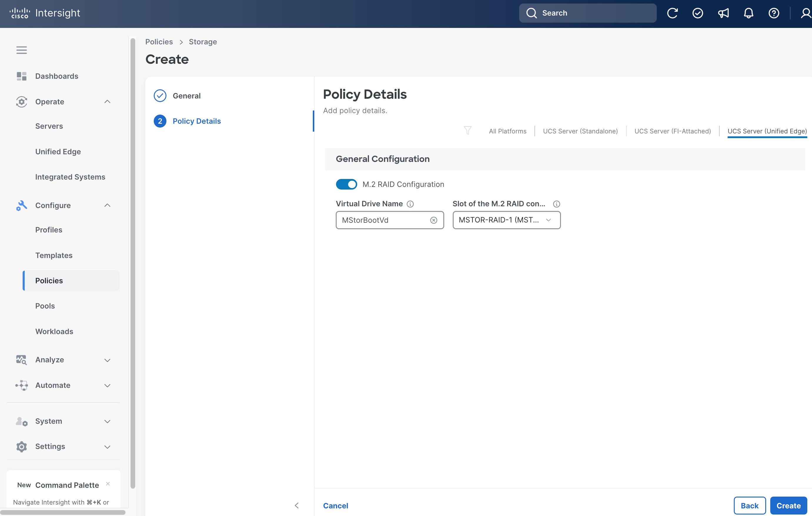Click the Analyze section icon
This screenshot has height=516, width=812.
(x=21, y=360)
